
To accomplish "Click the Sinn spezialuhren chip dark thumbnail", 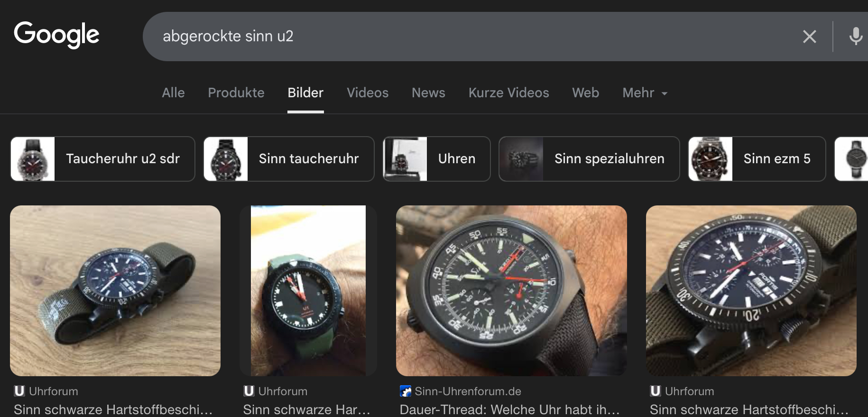I will pyautogui.click(x=521, y=159).
